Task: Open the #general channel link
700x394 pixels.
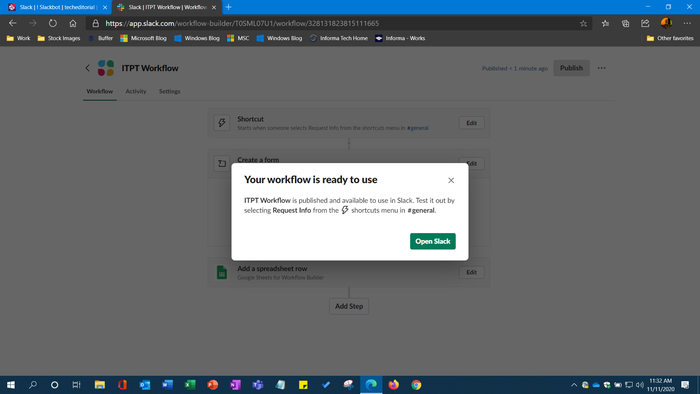Action: pyautogui.click(x=417, y=128)
